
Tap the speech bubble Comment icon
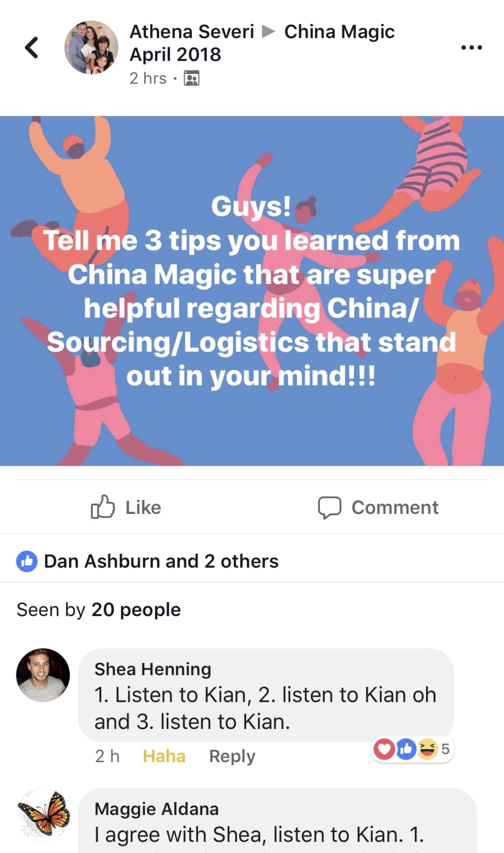(330, 507)
